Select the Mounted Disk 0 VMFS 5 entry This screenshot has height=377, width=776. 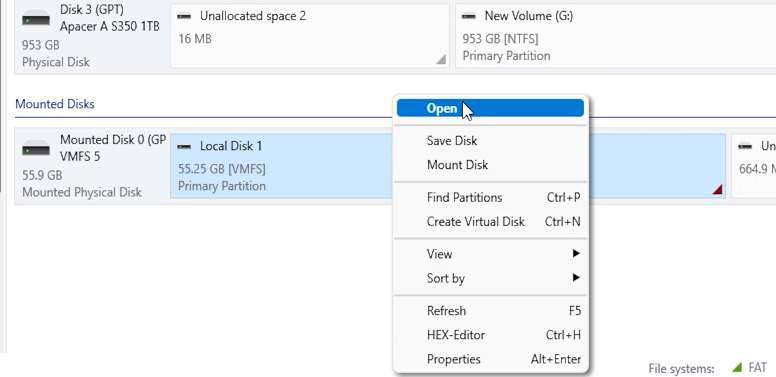93,166
